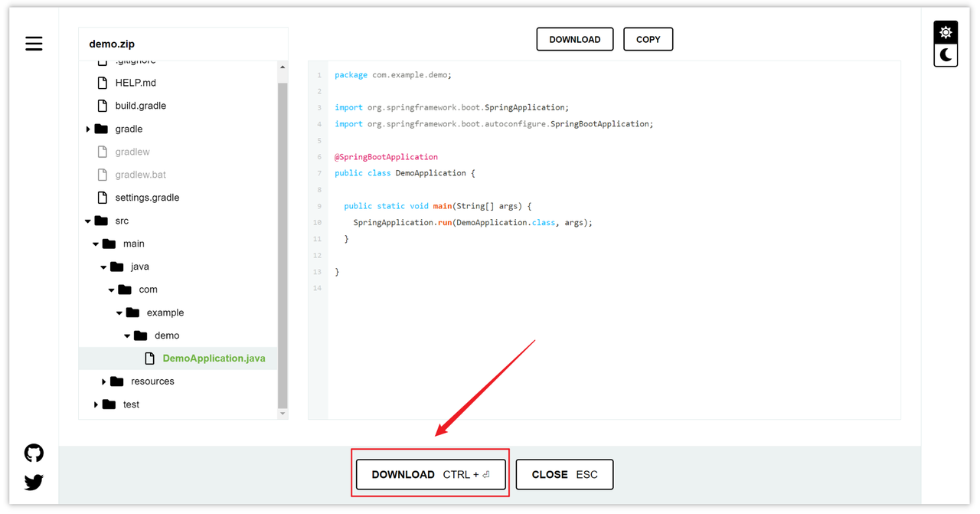The width and height of the screenshot is (980, 514).
Task: Select gradlew entry in the tree
Action: click(x=132, y=152)
